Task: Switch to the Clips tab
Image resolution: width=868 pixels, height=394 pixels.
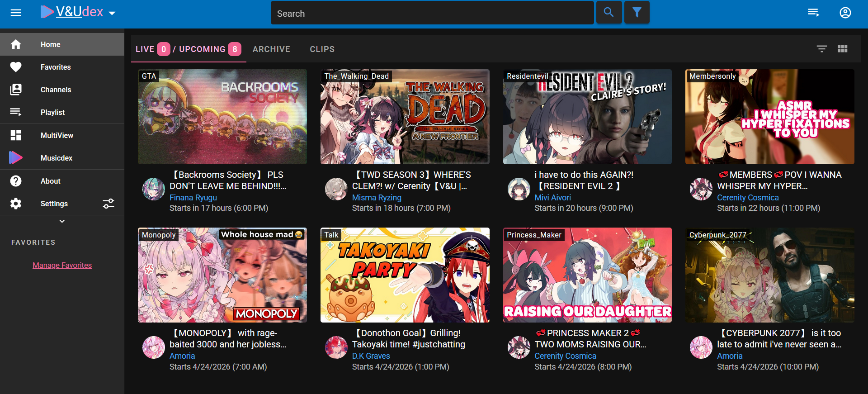Action: tap(322, 49)
